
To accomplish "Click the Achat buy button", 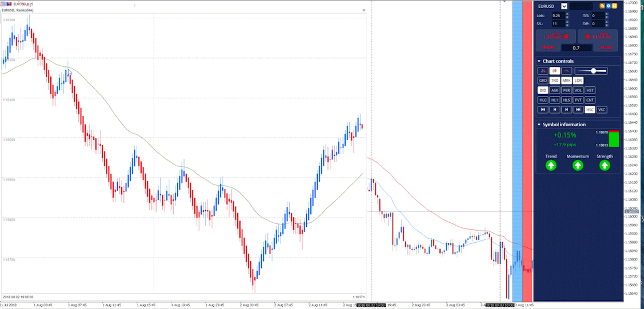I will click(x=598, y=40).
